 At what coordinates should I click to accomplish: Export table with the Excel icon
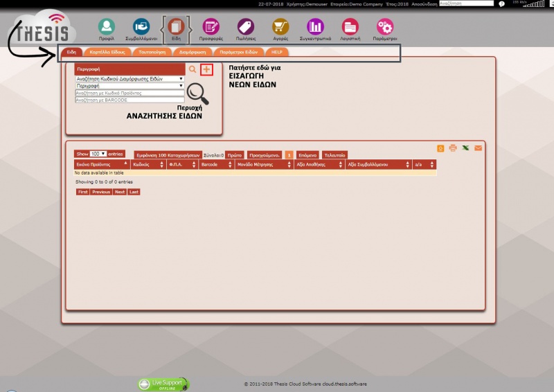click(465, 148)
